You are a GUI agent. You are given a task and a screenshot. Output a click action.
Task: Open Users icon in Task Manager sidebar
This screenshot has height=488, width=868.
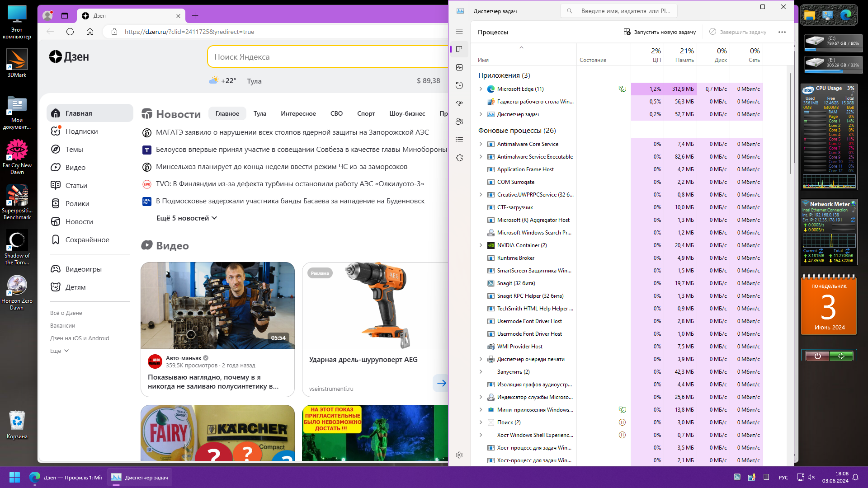pos(459,122)
